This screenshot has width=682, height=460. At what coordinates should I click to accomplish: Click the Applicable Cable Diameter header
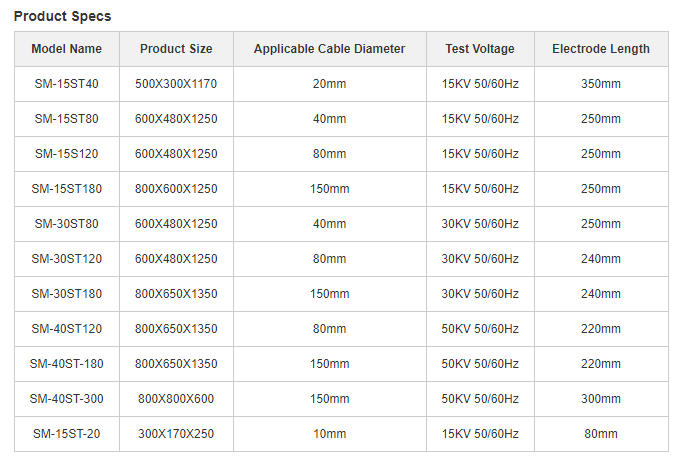pos(329,49)
